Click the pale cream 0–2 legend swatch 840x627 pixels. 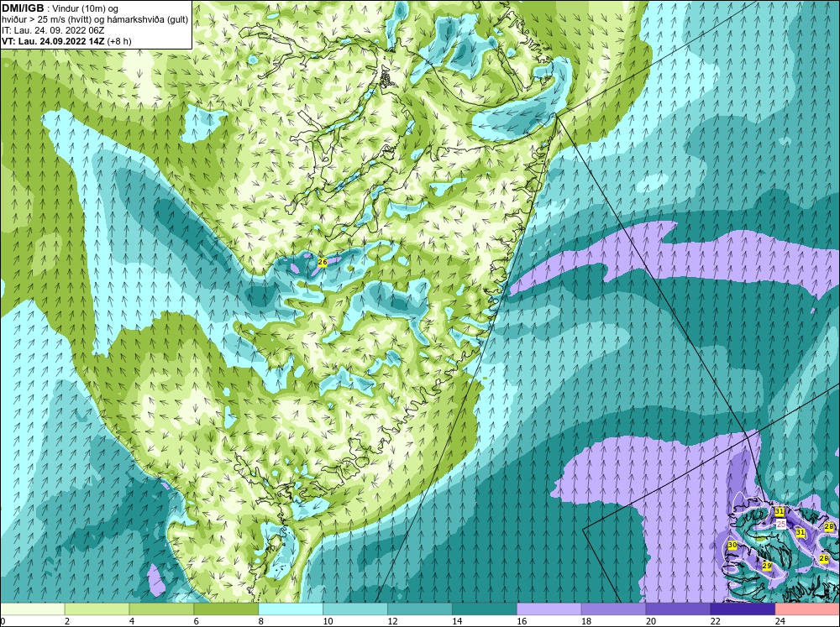32,609
